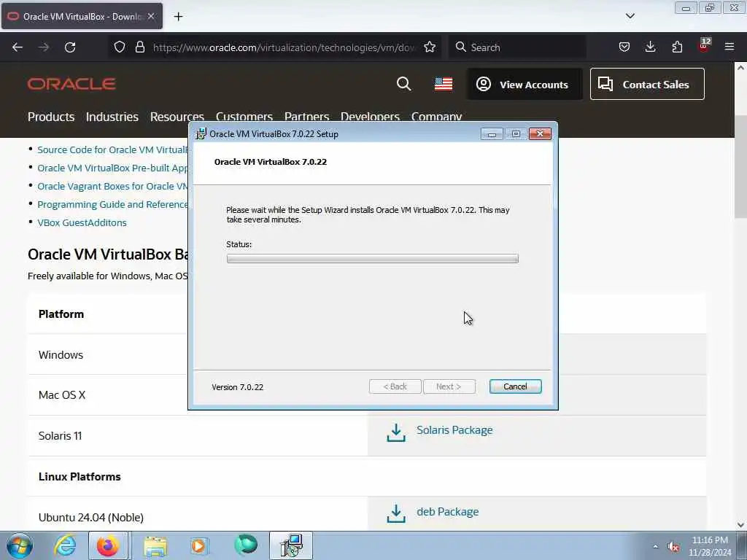Click the Version 7.0.22 text in dialog
This screenshot has height=560, width=747.
click(x=237, y=387)
